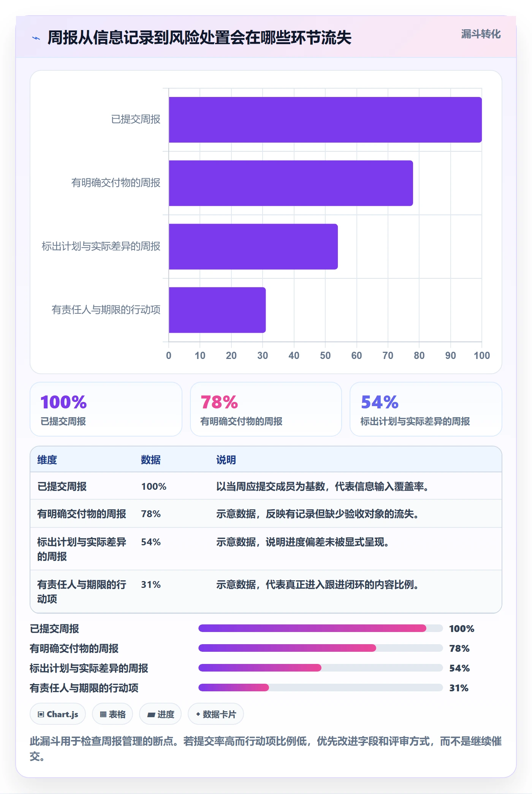Click the chart y-axis label 已提交周报
This screenshot has width=532, height=794.
[x=136, y=119]
